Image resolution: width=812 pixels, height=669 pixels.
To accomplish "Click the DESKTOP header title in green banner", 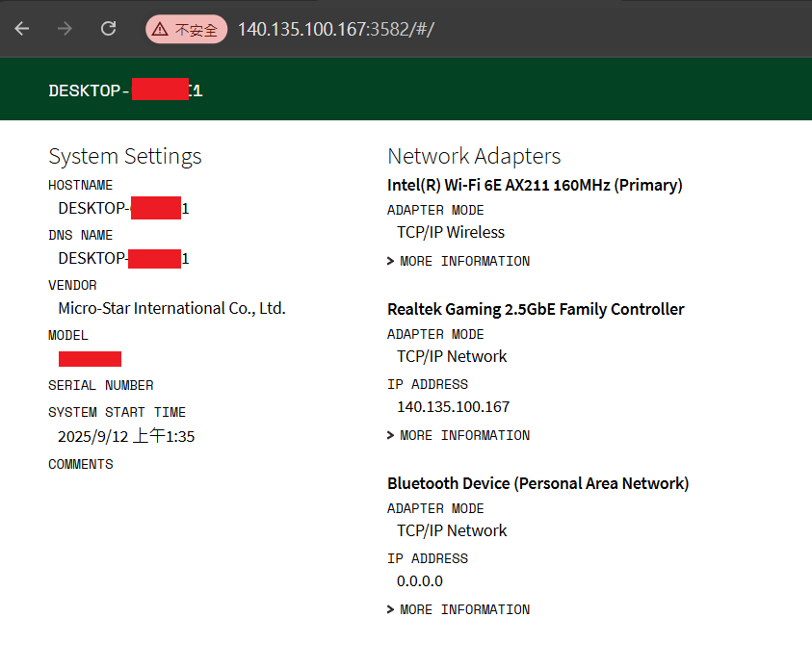I will pos(125,90).
